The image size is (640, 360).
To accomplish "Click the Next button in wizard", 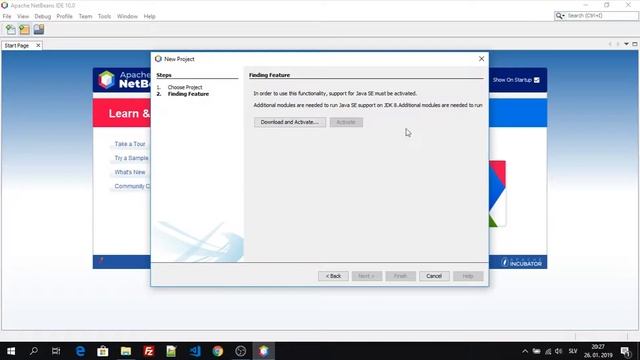I will [367, 276].
